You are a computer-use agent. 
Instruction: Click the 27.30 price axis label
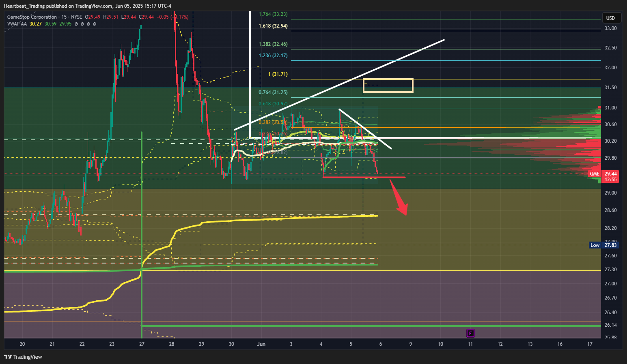[x=610, y=270]
